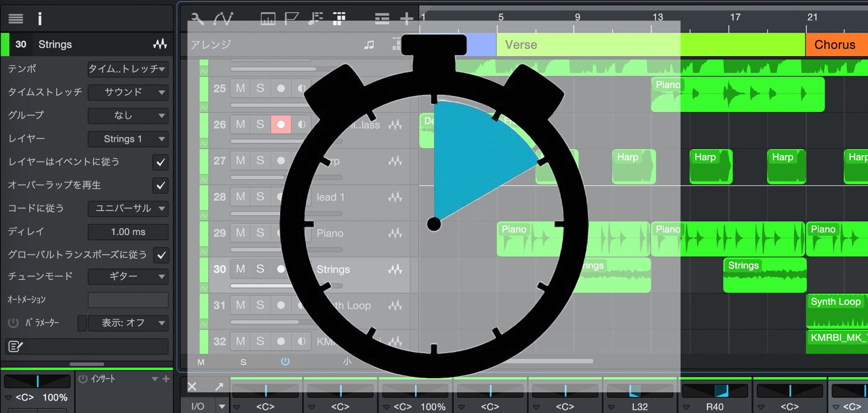
Task: Close the mixer channel with X icon
Action: click(192, 387)
